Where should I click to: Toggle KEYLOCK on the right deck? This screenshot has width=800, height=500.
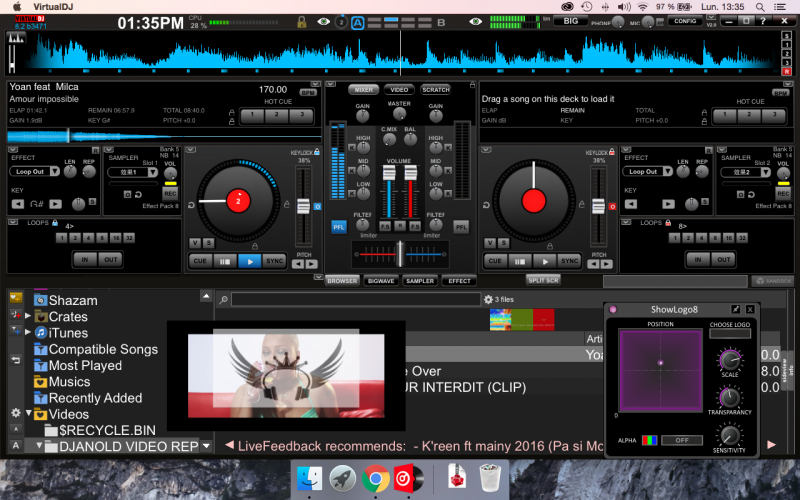click(612, 152)
